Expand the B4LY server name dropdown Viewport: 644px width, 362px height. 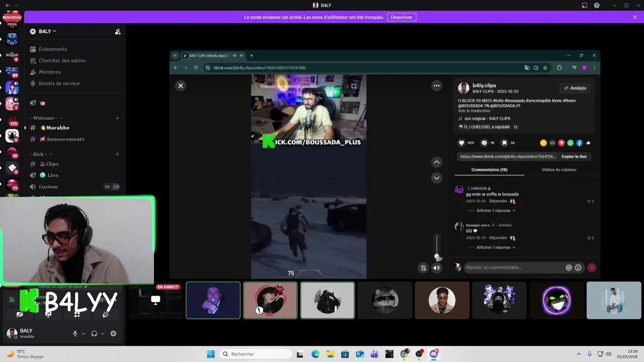tap(43, 31)
